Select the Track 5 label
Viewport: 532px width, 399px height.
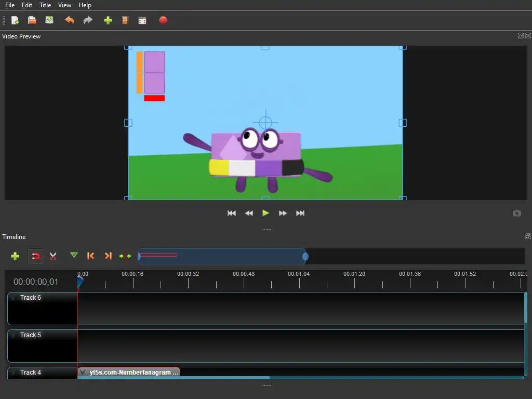click(31, 335)
